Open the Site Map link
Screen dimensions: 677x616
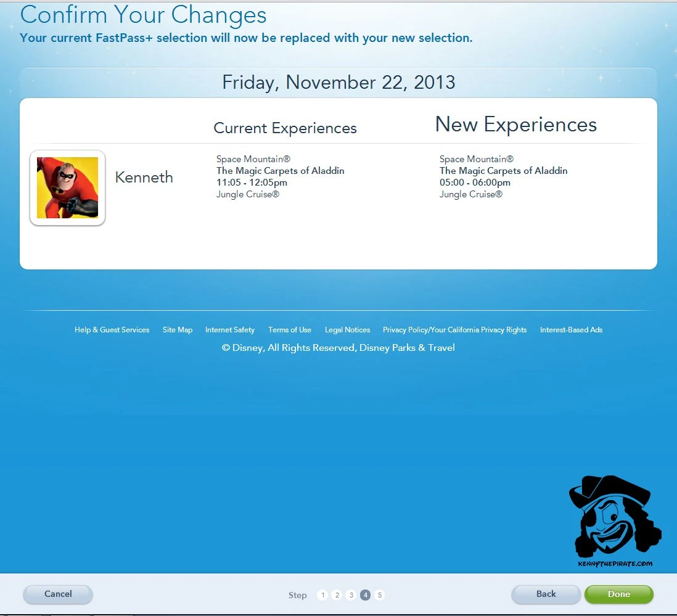(178, 330)
